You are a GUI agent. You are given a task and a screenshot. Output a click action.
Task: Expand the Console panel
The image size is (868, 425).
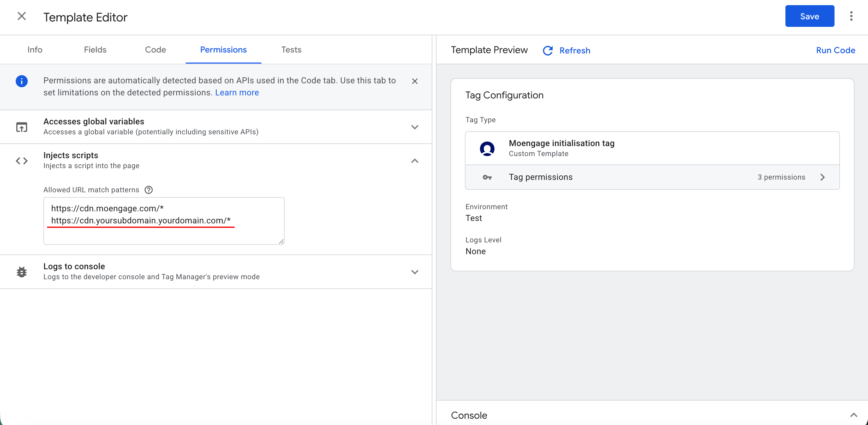click(x=854, y=415)
